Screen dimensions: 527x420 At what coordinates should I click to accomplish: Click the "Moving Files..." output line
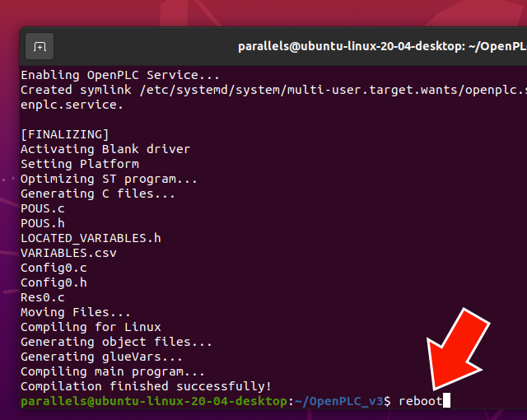[76, 312]
